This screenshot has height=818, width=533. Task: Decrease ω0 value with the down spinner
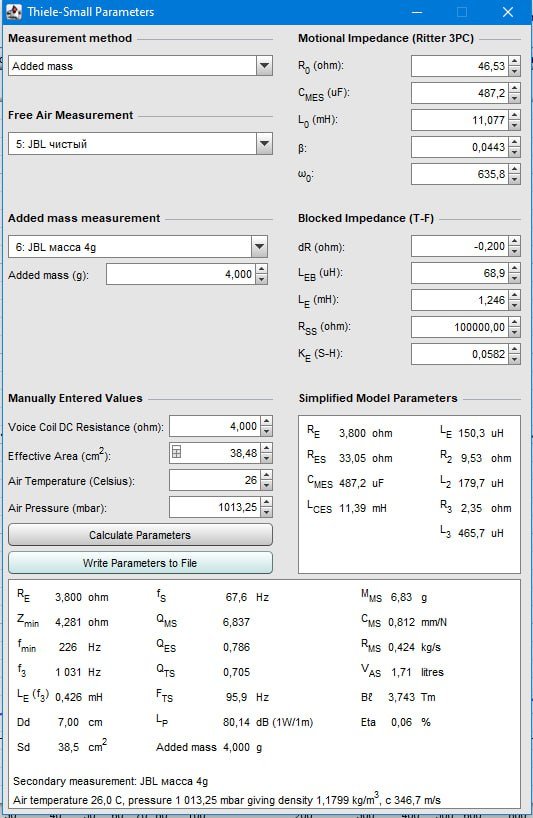point(515,179)
